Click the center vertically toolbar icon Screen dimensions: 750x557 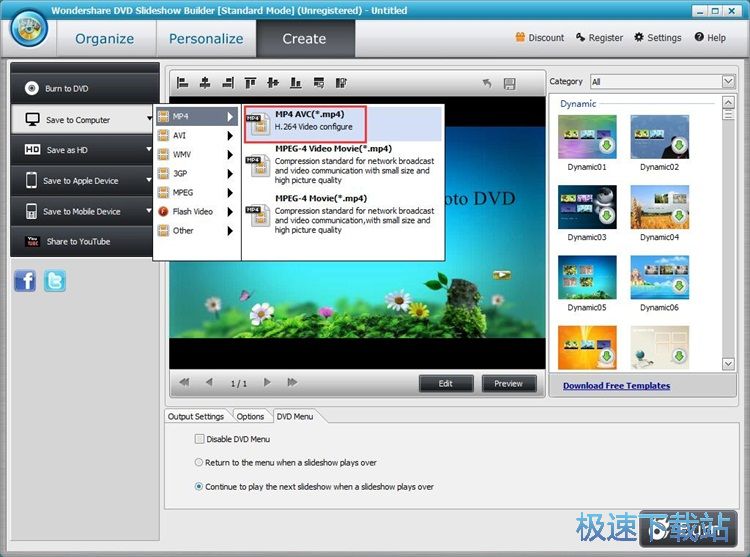[x=273, y=83]
